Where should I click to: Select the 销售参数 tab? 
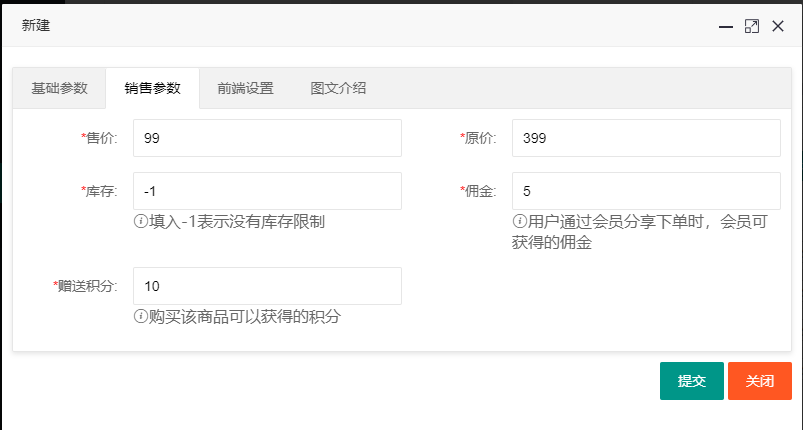152,88
